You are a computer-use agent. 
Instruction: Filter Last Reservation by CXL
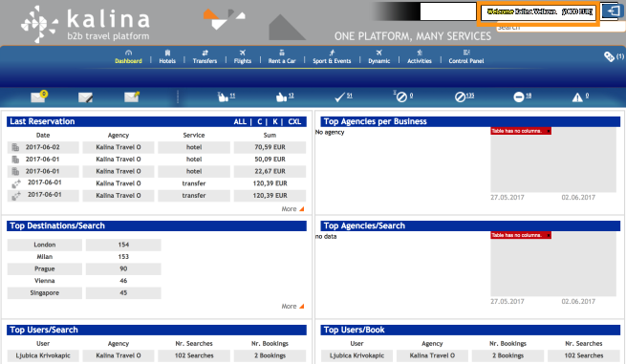coord(294,121)
